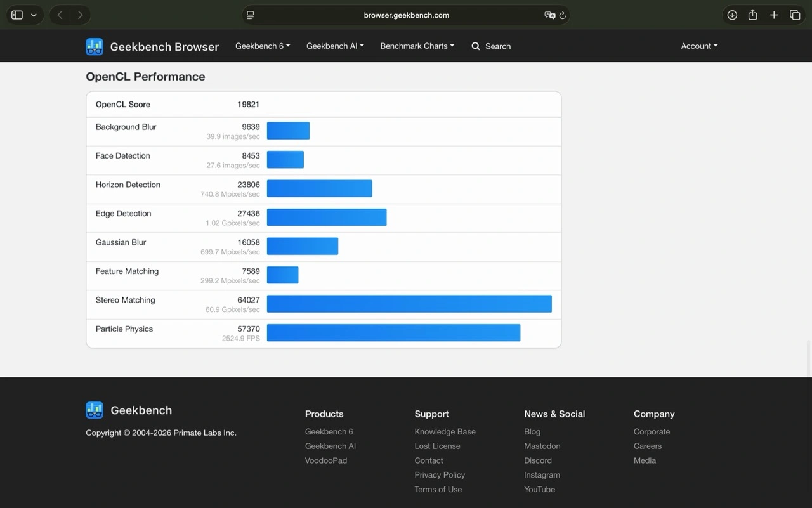Toggle the Safari sidebar
The width and height of the screenshot is (812, 508).
pos(17,15)
